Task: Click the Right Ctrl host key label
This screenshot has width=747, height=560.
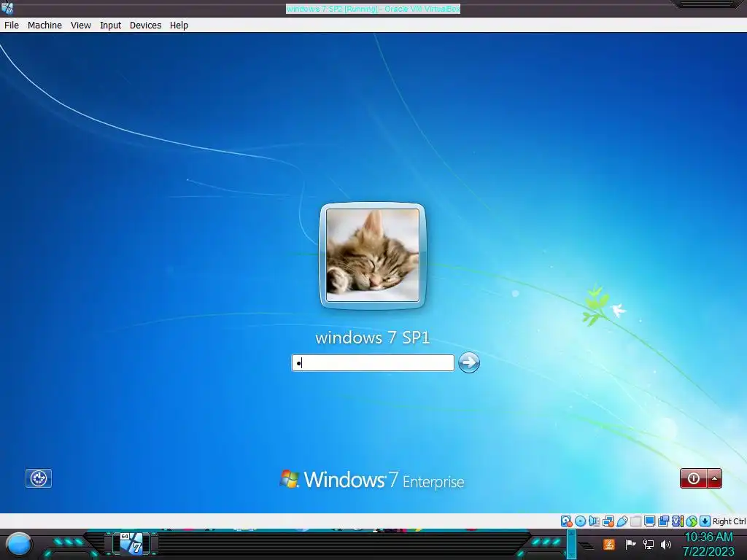Action: click(x=729, y=521)
